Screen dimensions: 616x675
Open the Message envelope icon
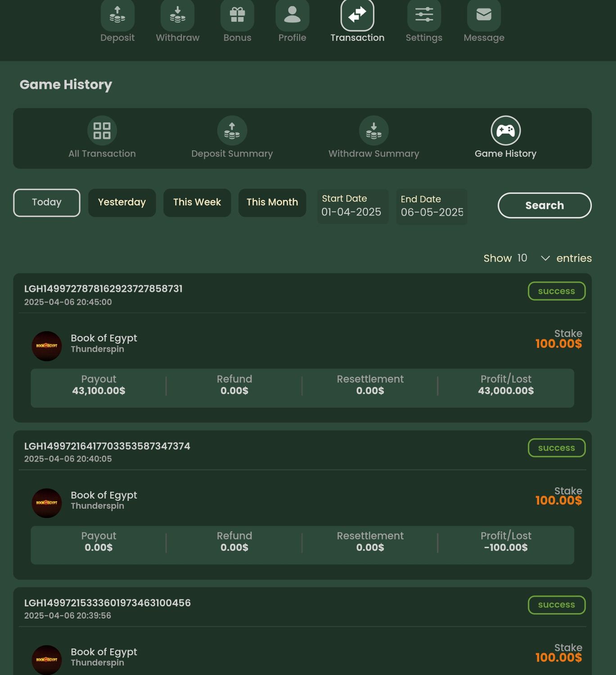(x=484, y=15)
